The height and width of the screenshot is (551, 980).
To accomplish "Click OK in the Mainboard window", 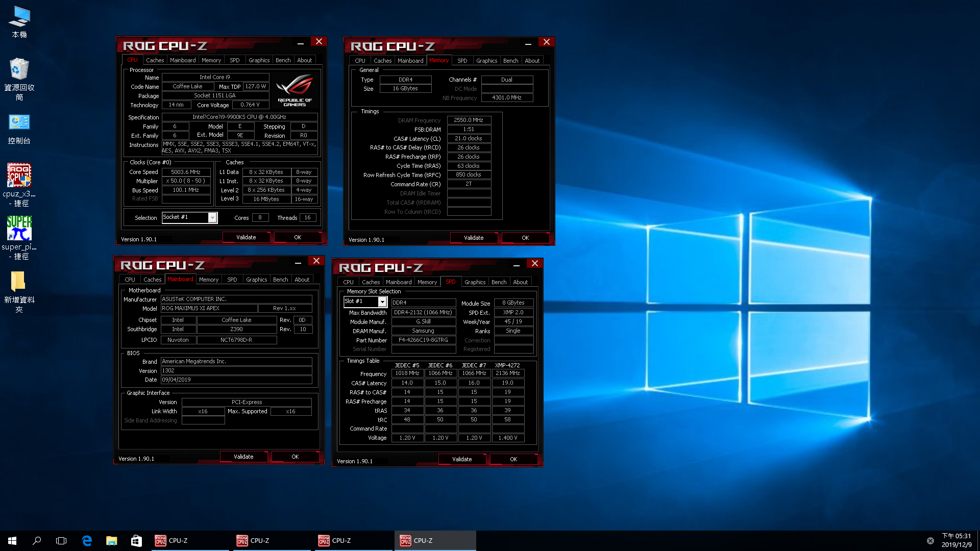I will tap(295, 457).
